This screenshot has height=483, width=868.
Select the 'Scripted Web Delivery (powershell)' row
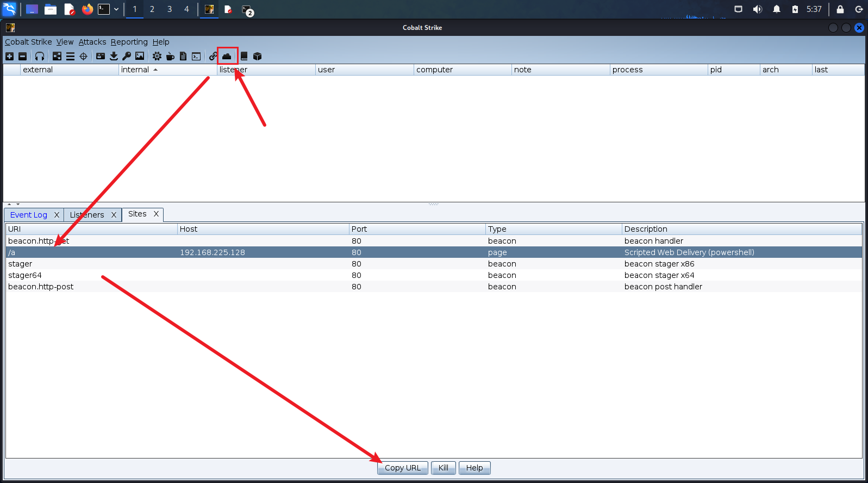click(434, 252)
